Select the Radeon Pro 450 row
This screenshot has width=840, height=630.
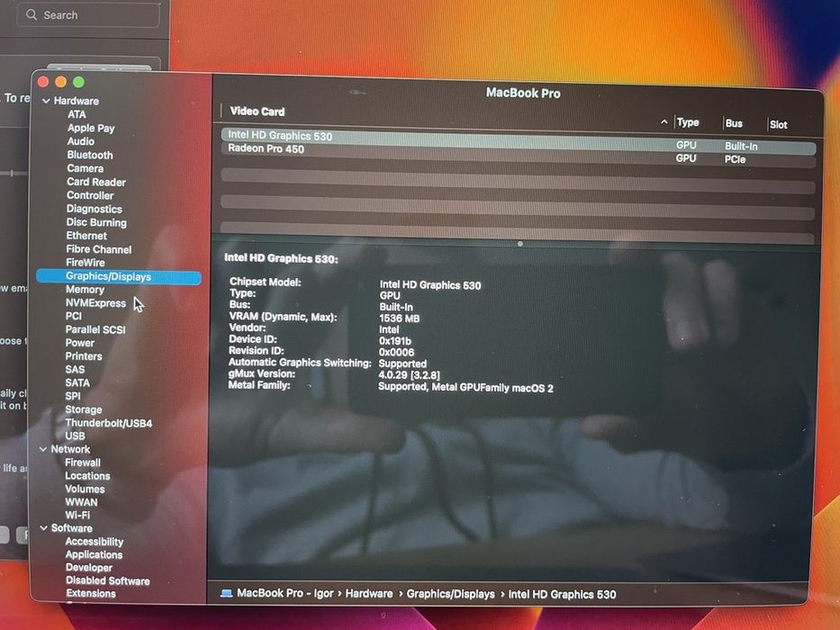(519, 154)
